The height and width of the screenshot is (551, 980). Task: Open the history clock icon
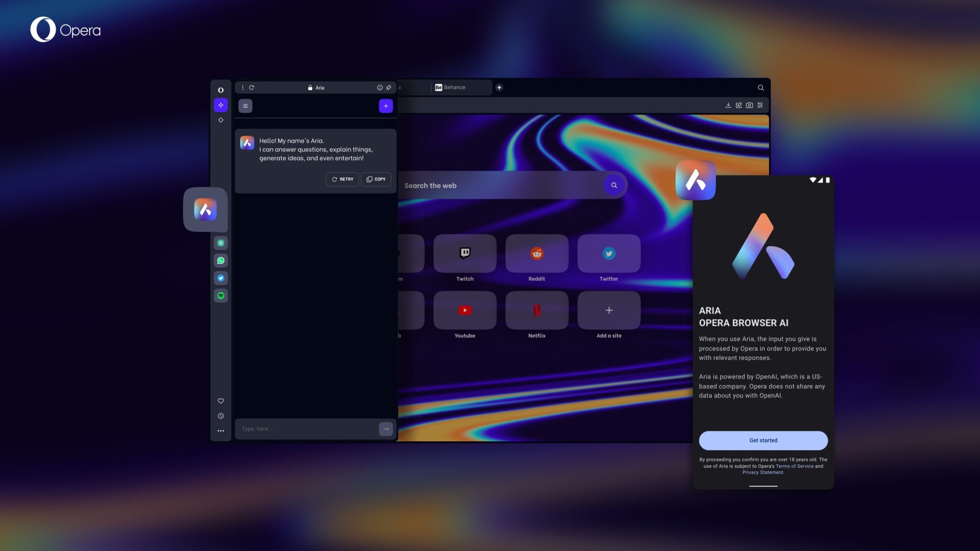pyautogui.click(x=221, y=416)
